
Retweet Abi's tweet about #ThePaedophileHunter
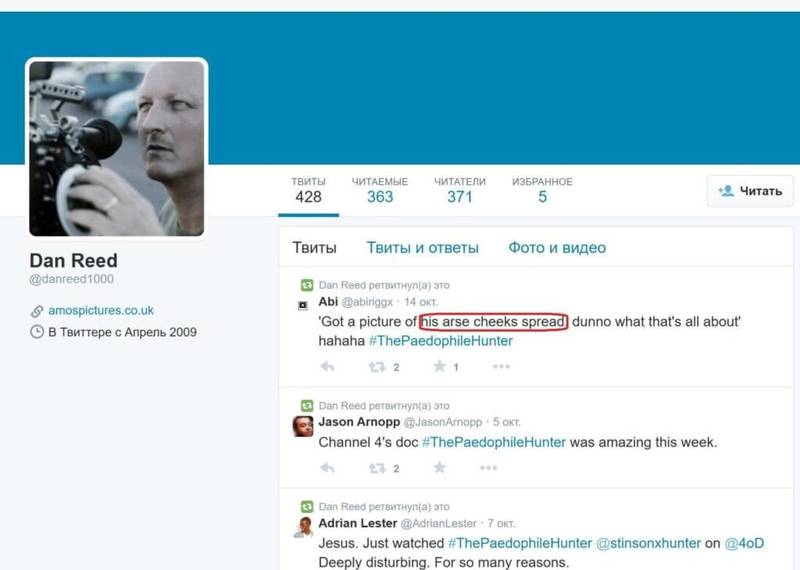(377, 366)
